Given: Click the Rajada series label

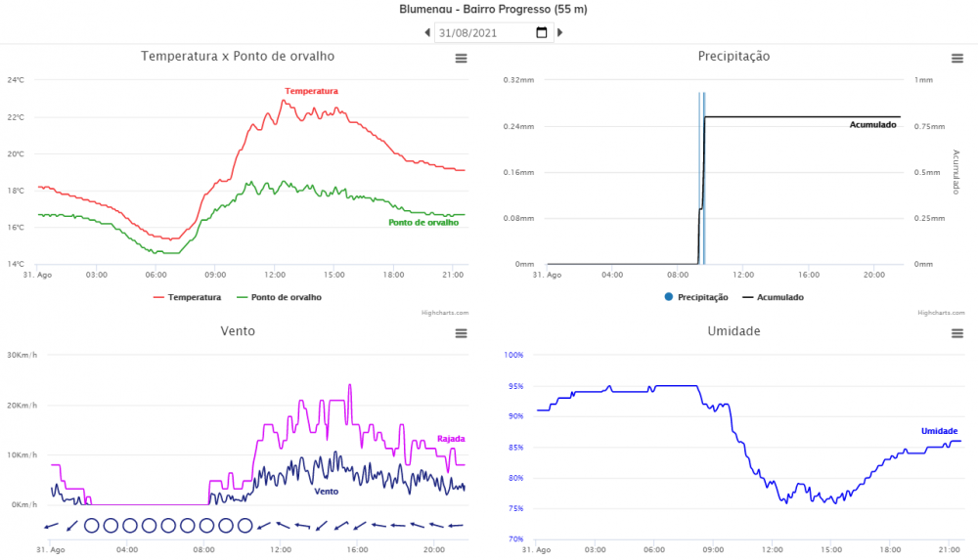Looking at the screenshot, I should click(x=451, y=439).
